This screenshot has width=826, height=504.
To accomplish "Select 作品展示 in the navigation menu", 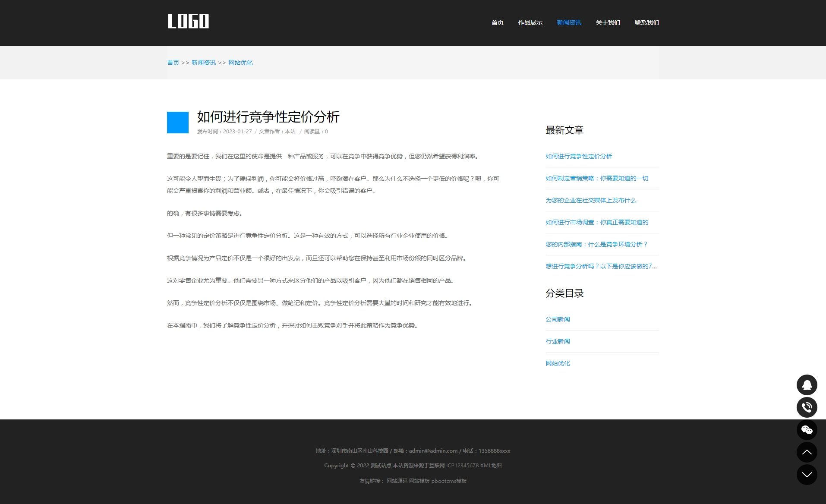I will [x=530, y=22].
